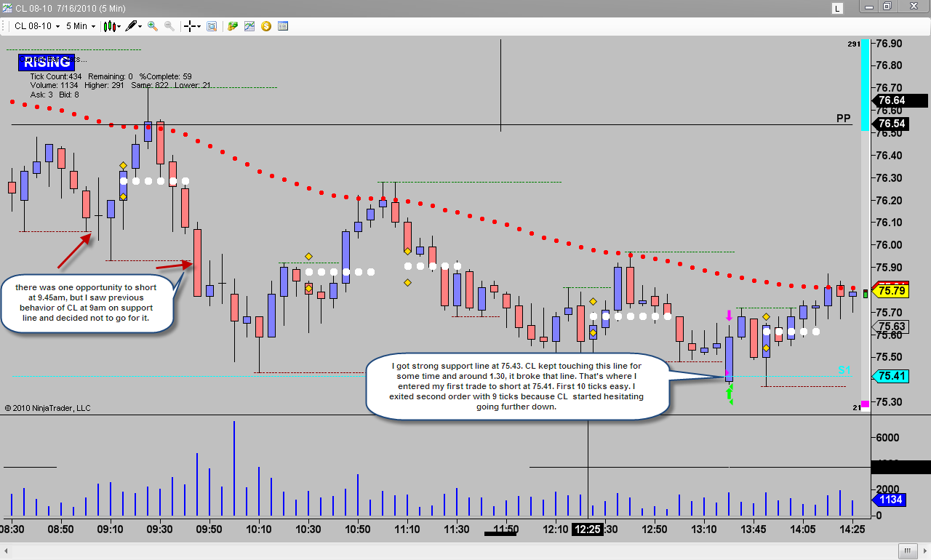Open the 5 Min interval selector dropdown
This screenshot has height=560, width=931.
80,26
